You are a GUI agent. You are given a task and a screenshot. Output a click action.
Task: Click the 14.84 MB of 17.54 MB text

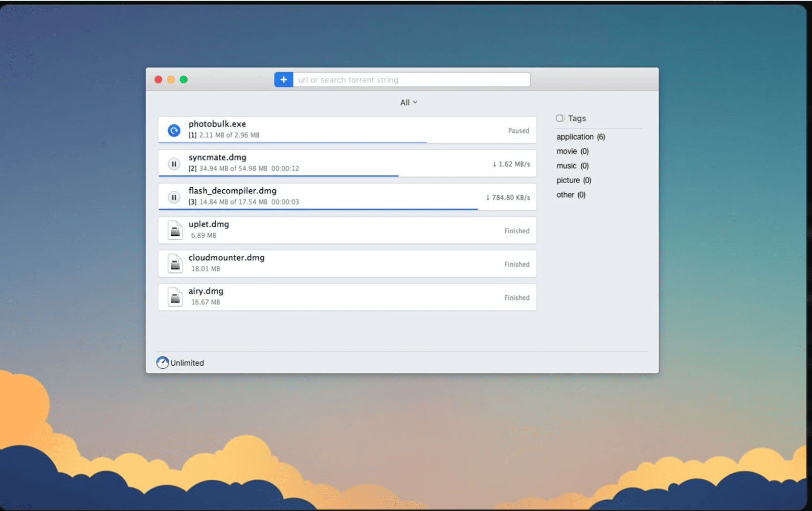click(233, 202)
